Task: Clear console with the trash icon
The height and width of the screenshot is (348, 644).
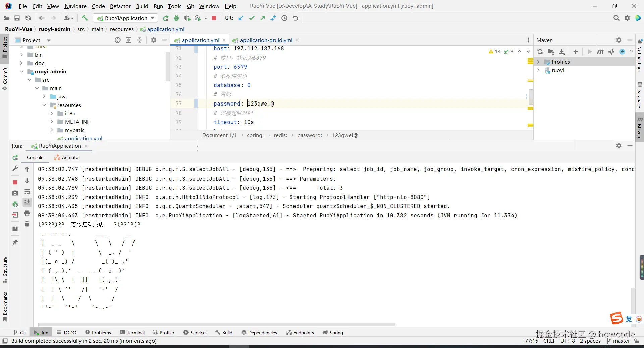Action: tap(27, 224)
